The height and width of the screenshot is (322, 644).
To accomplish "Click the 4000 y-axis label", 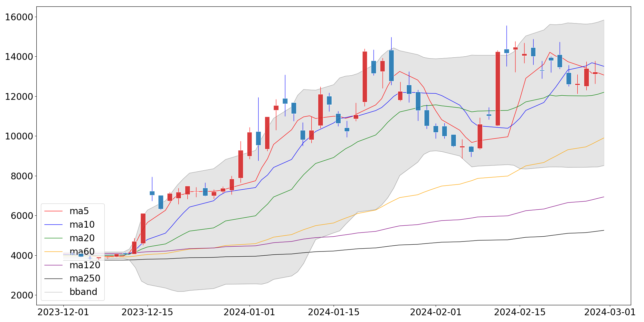I will pyautogui.click(x=22, y=256).
